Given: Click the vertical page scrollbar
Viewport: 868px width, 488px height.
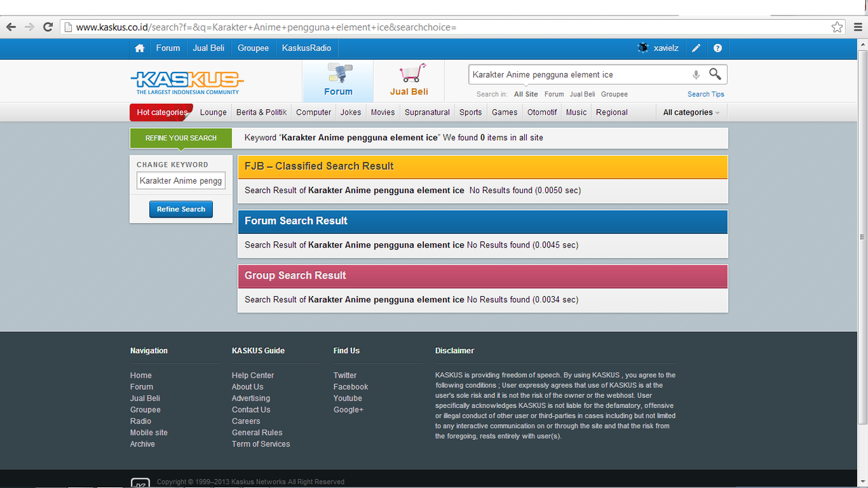Looking at the screenshot, I should pyautogui.click(x=862, y=237).
